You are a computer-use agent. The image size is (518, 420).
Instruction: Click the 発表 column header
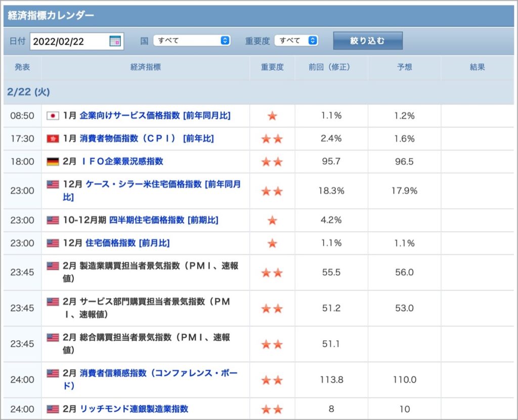click(x=22, y=67)
